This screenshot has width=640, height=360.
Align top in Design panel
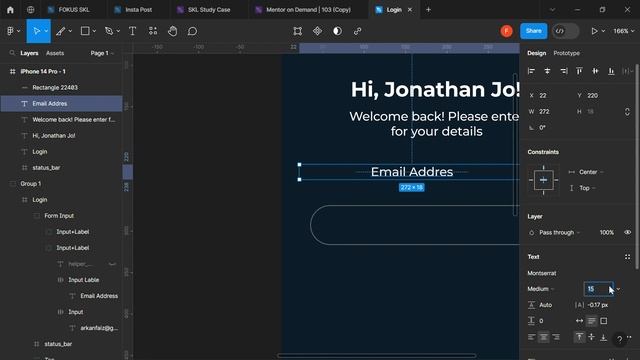[579, 71]
